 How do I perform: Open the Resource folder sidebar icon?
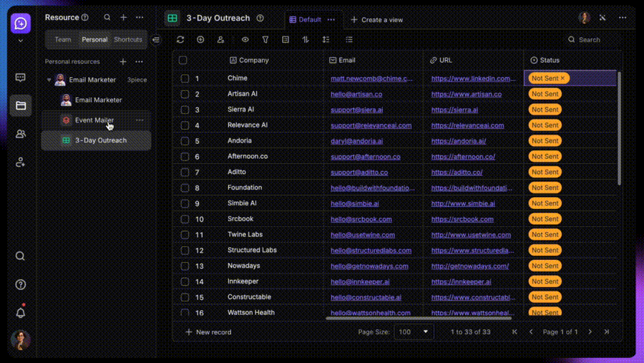tap(21, 106)
